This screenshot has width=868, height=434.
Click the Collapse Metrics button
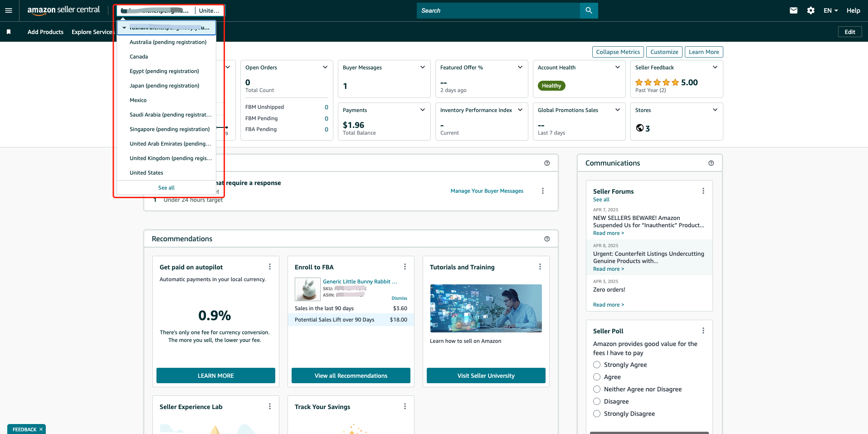pos(618,52)
